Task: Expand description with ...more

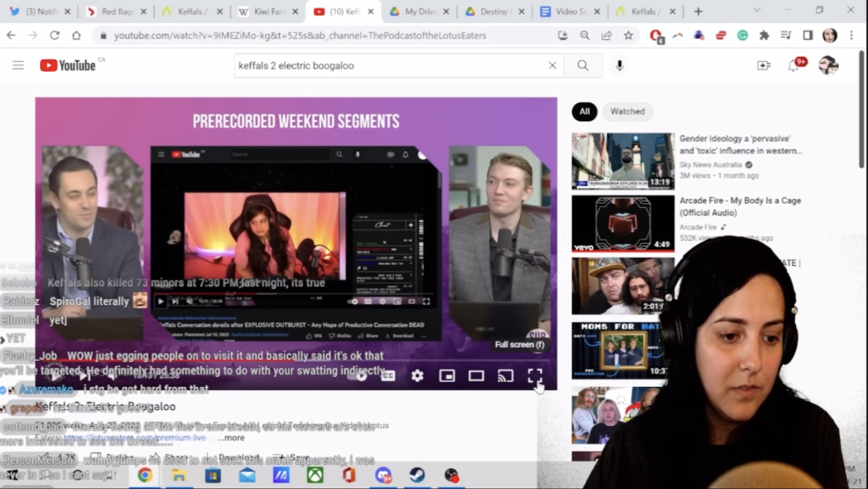Action: [x=231, y=438]
